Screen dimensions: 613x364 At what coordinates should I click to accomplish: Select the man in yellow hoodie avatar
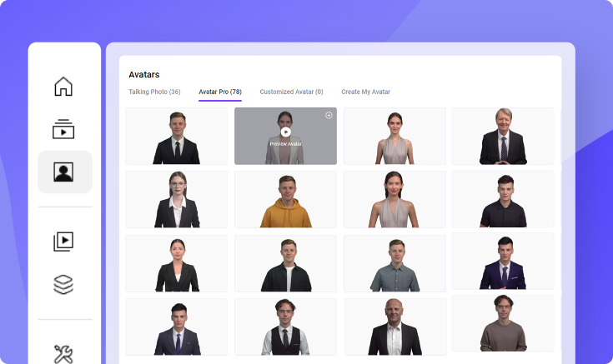click(x=285, y=200)
